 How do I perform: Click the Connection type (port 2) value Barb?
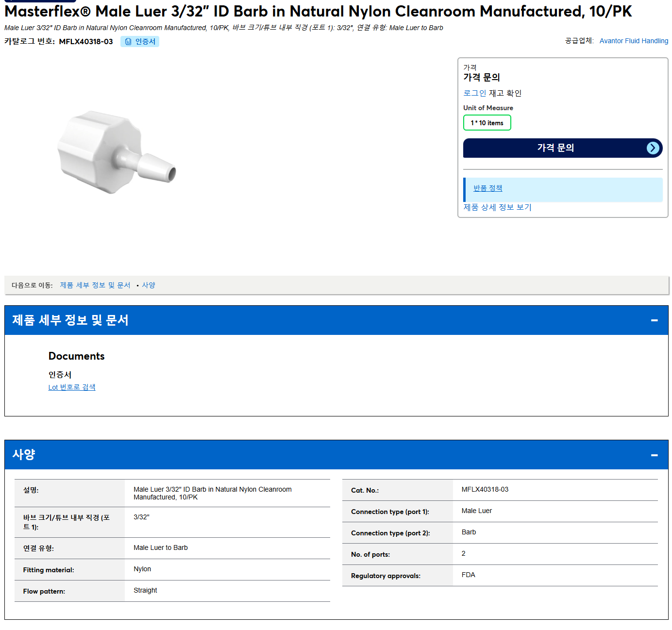coord(469,532)
